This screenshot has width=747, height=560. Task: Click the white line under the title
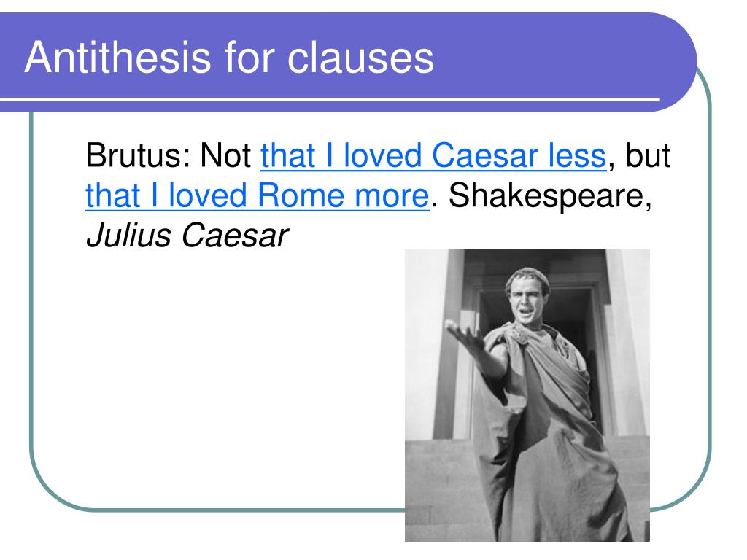[x=330, y=99]
